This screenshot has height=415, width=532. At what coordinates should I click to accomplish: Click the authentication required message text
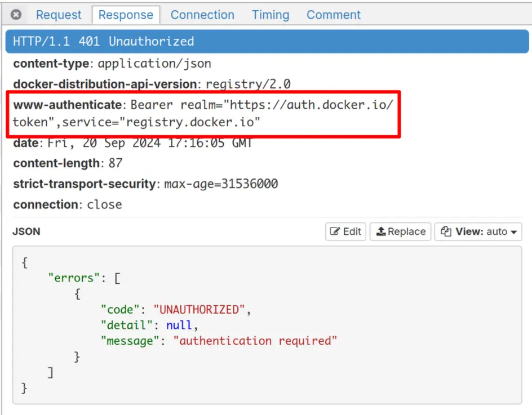click(254, 341)
